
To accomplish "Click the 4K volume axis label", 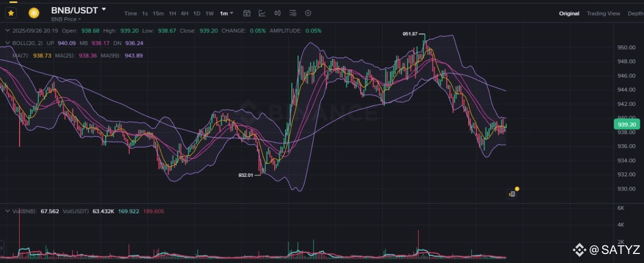I will point(621,225).
